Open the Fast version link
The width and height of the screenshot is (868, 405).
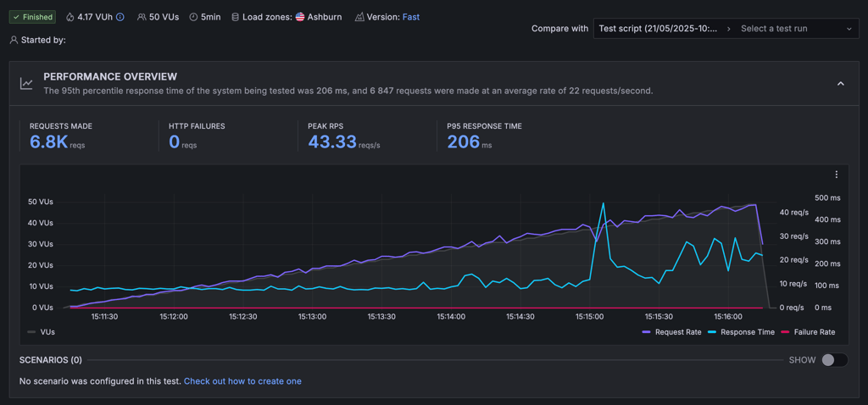coord(411,17)
